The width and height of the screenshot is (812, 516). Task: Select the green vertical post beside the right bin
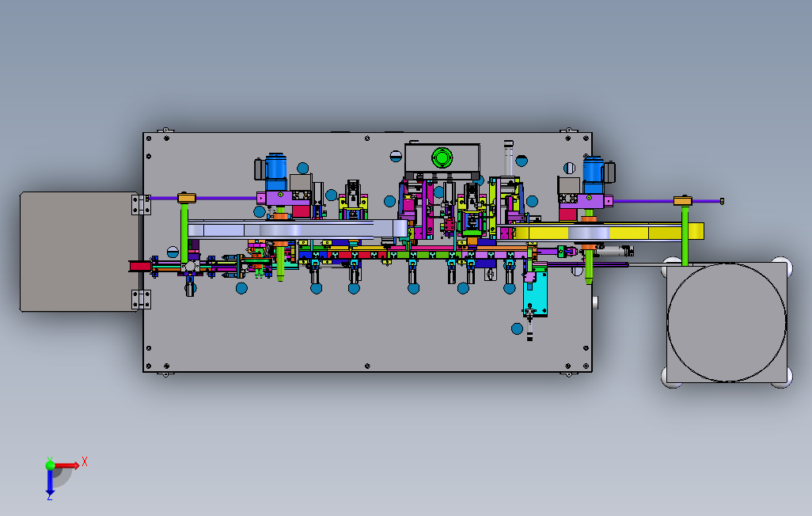tap(685, 236)
